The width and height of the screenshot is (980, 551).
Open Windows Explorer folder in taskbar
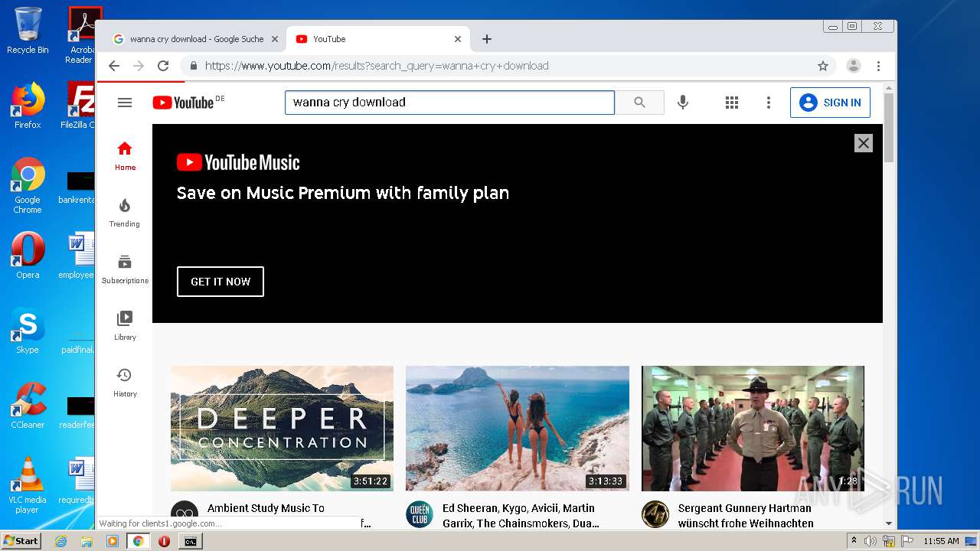[x=87, y=541]
